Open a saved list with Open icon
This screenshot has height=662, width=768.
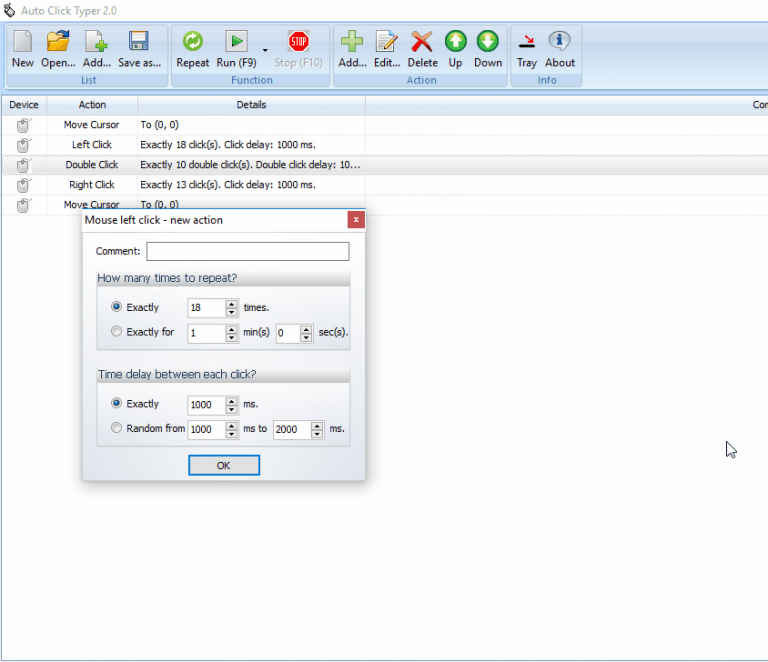click(58, 47)
